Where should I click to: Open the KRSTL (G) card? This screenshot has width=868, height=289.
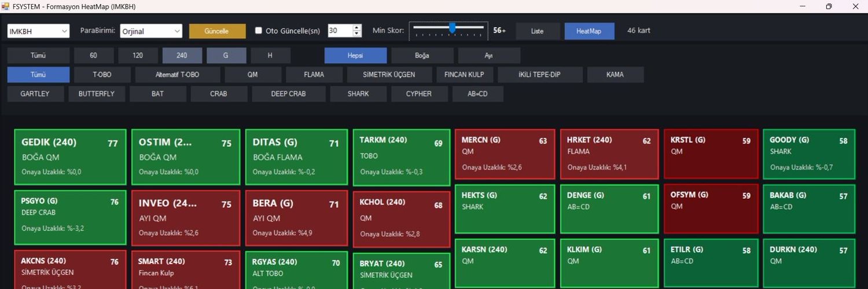711,154
